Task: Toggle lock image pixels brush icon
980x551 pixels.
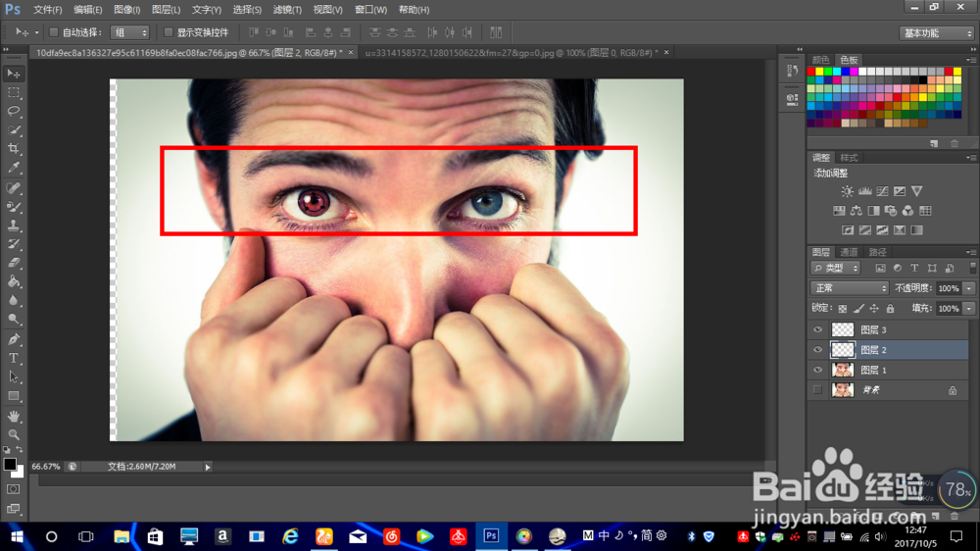Action: [858, 308]
